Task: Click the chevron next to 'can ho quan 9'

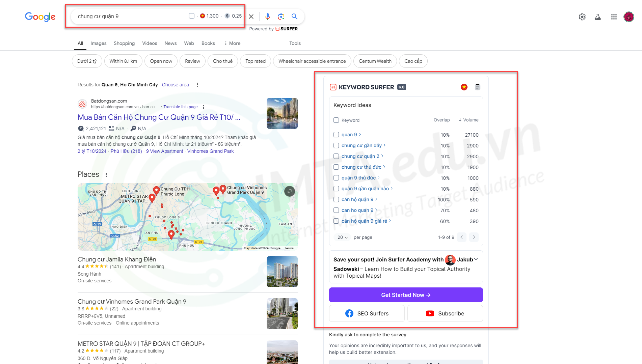Action: click(x=376, y=210)
